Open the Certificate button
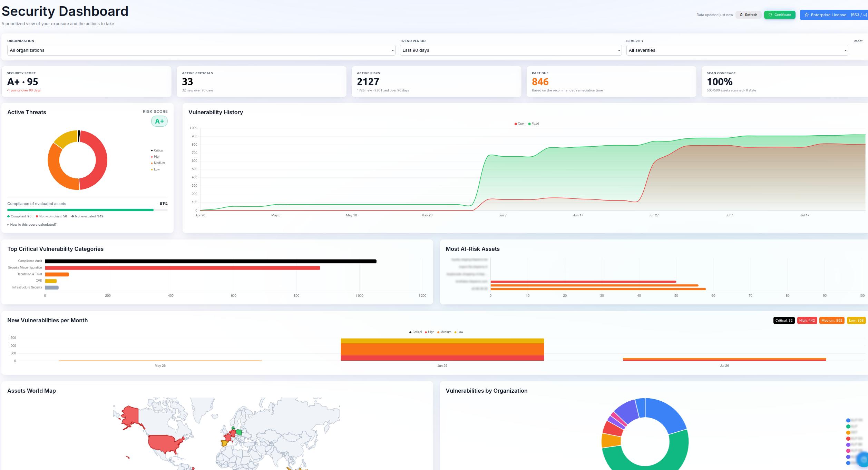The width and height of the screenshot is (868, 470). pos(780,15)
